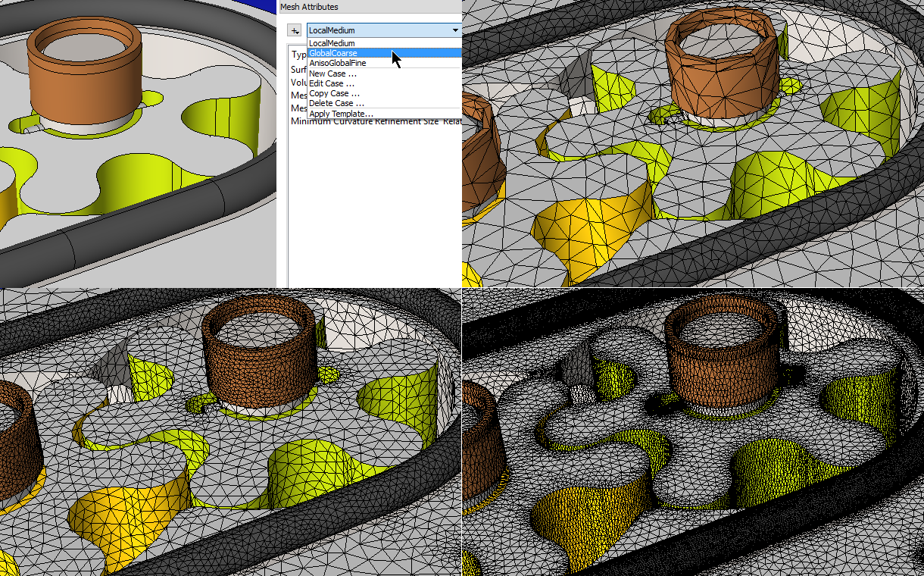
Task: Select LocalMedium from the dropdown list
Action: [332, 43]
